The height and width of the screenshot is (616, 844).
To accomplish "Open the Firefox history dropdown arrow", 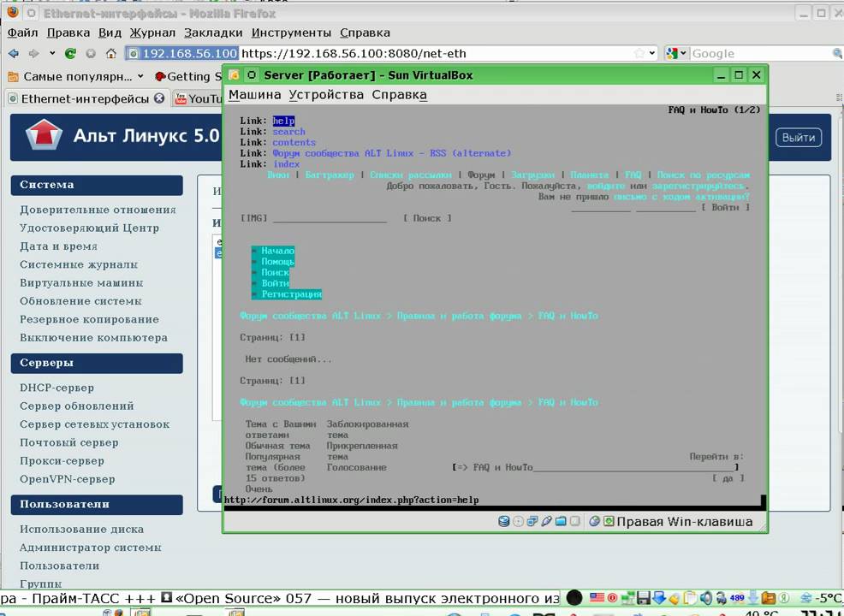I will [52, 53].
